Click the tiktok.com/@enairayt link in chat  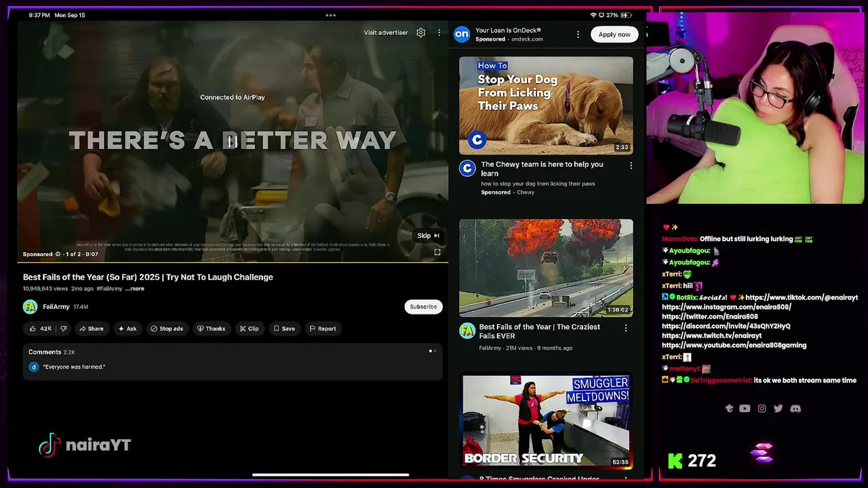[x=802, y=298]
